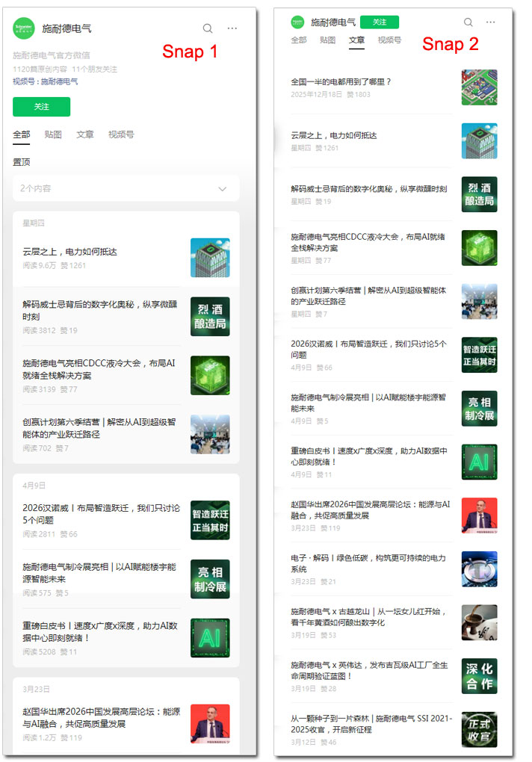Open the three-dot more menu in Snap 1
532x762 pixels.
point(232,28)
